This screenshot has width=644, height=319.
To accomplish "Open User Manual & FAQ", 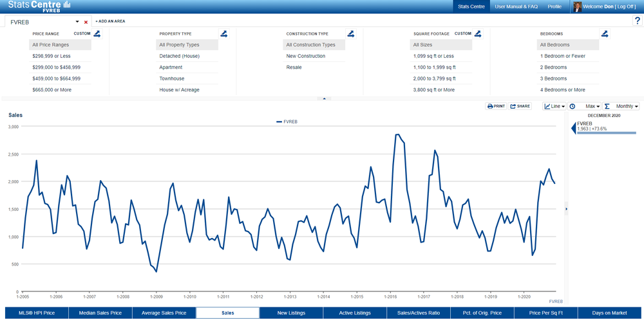I will click(x=516, y=6).
